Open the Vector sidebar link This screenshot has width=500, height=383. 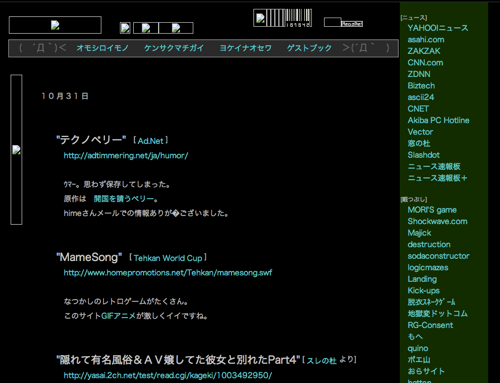[420, 132]
